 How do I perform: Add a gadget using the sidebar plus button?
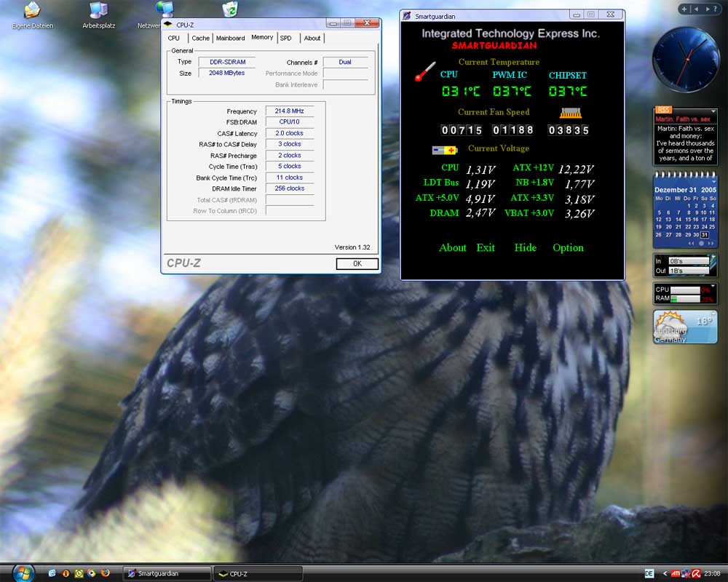tap(684, 9)
